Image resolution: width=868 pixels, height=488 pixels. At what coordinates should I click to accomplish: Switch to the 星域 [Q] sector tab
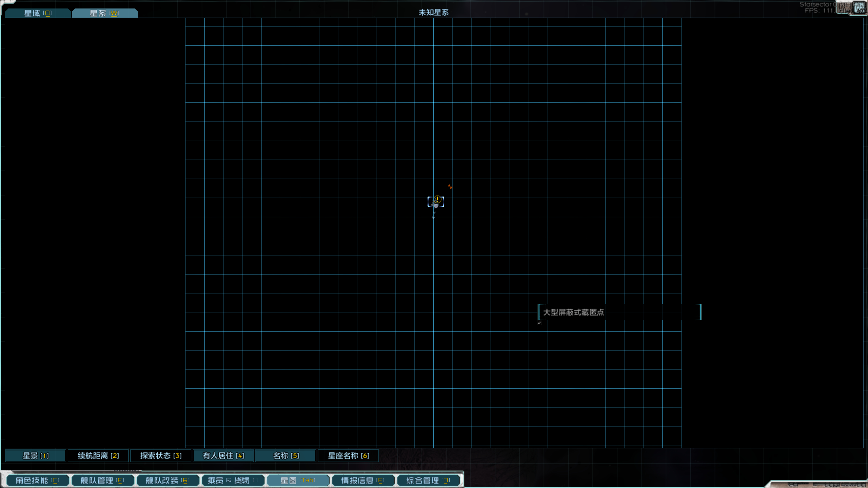coord(38,13)
